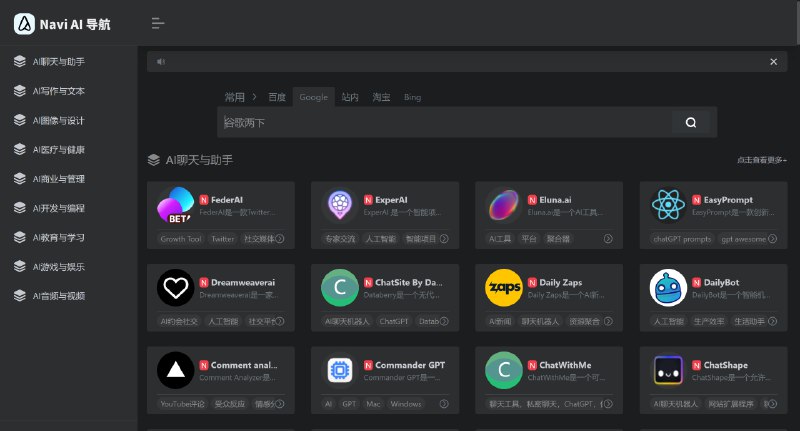
Task: Toggle the sidebar collapse menu icon
Action: click(x=158, y=23)
